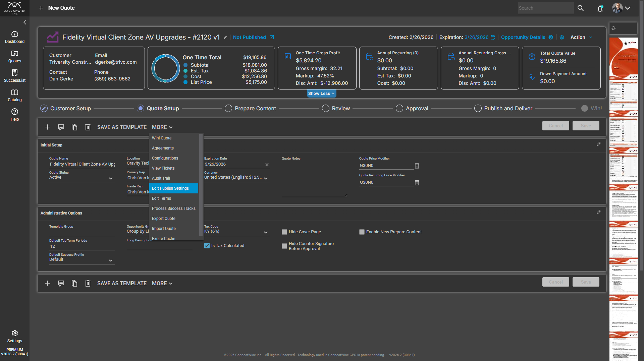Click the expiration date calendar icon

493,37
